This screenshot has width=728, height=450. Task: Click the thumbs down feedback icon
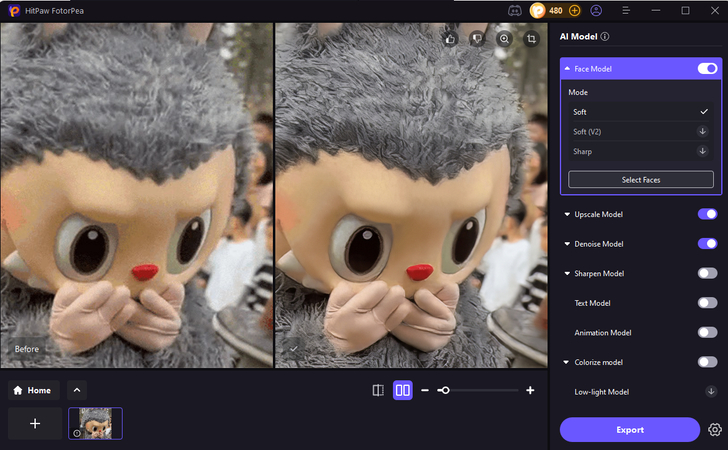pos(477,39)
